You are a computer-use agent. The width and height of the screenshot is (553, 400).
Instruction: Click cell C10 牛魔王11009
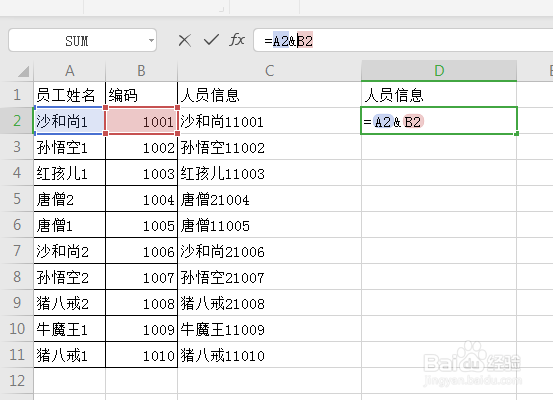pos(269,329)
